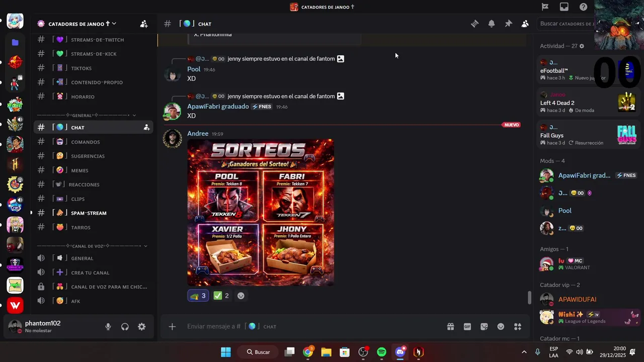Open the STREAMS-DE-KICK channel
The image size is (644, 362).
(x=94, y=54)
